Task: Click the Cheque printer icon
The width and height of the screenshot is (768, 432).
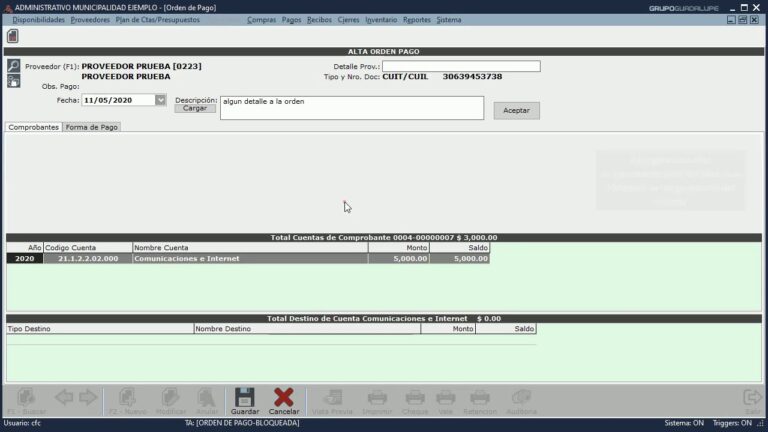Action: click(415, 397)
